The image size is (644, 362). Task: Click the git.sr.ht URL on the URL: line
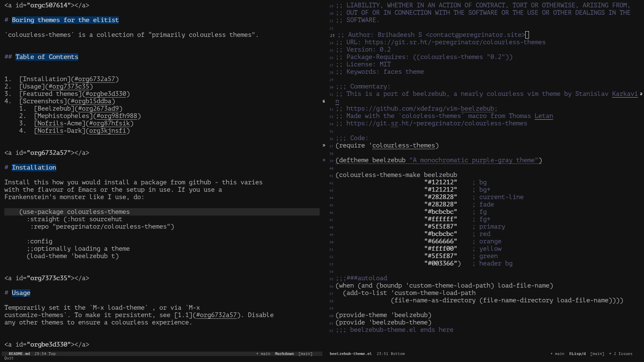tap(455, 42)
